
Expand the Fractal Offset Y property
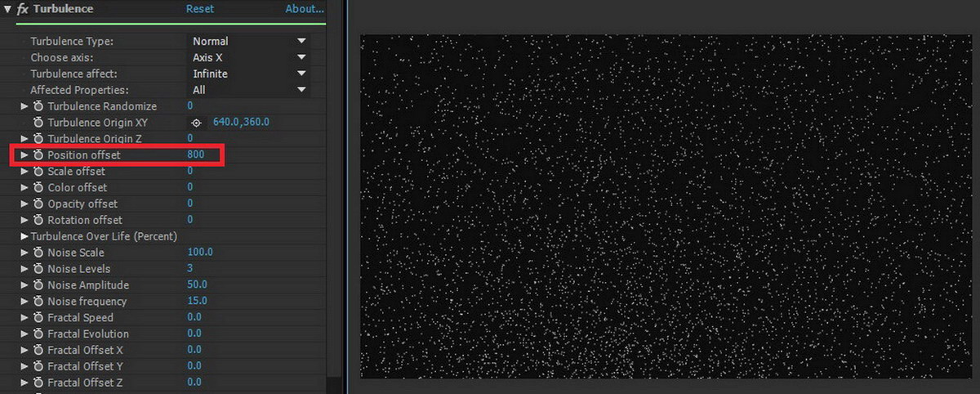tap(24, 366)
